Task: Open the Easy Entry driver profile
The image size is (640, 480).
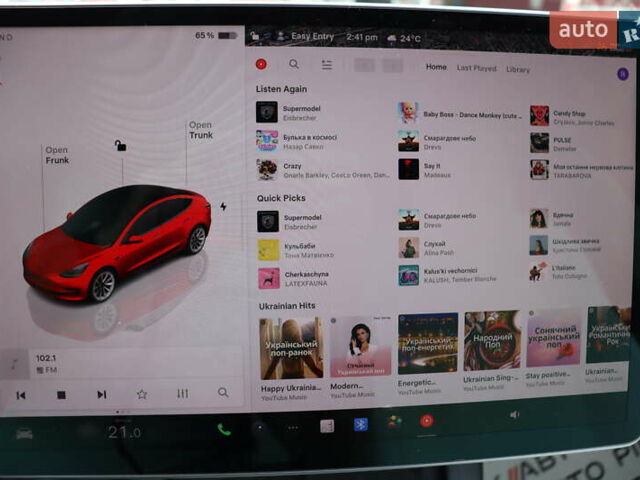Action: point(305,37)
